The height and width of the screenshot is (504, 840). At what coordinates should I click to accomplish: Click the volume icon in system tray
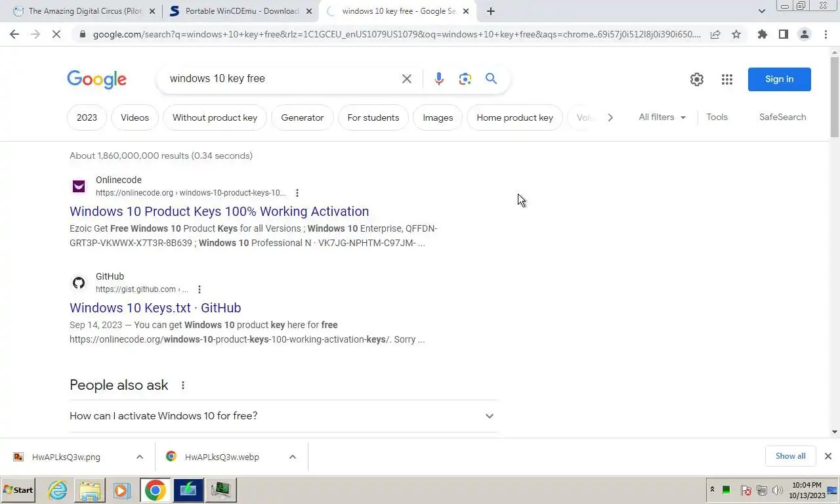click(x=778, y=490)
